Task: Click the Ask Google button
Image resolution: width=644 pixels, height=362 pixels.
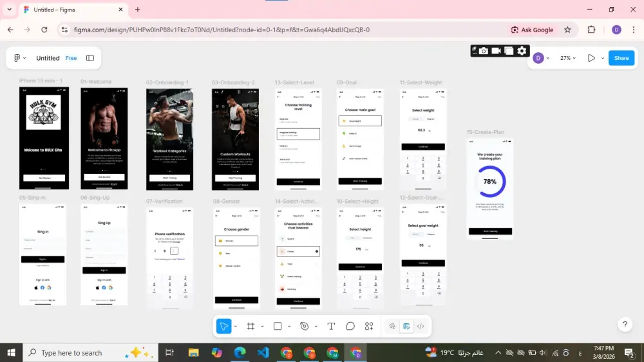Action: (x=532, y=30)
